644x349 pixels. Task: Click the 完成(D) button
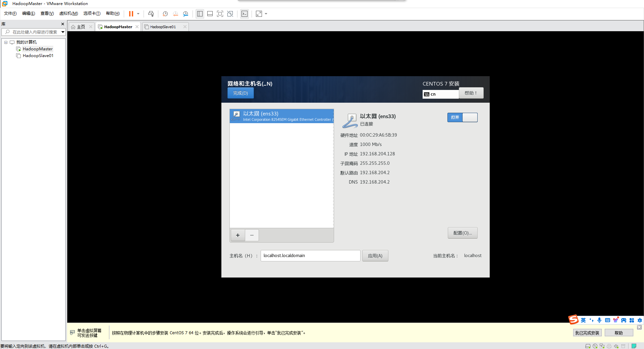pos(240,93)
